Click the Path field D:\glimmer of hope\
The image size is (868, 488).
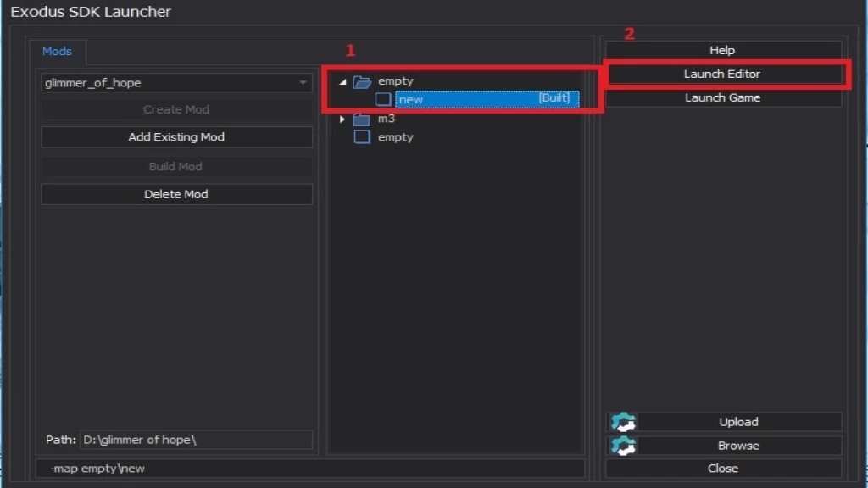197,440
